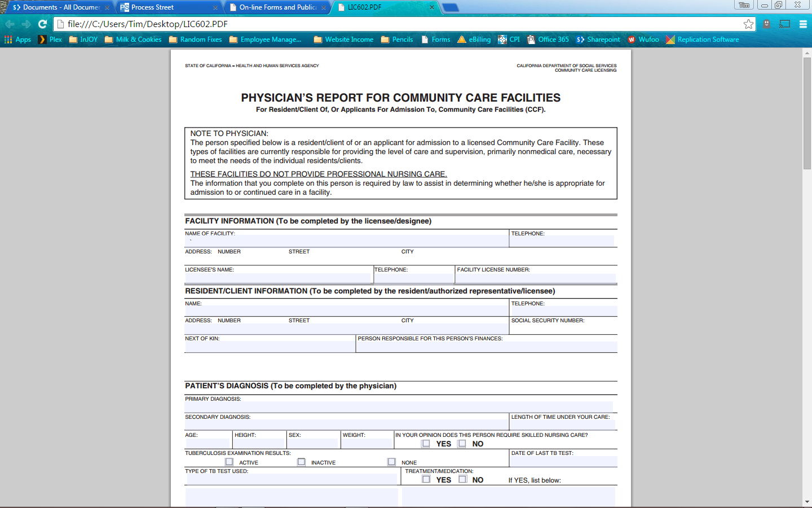The width and height of the screenshot is (812, 508).
Task: Open the Chrome menu hamburger icon
Action: (x=803, y=24)
